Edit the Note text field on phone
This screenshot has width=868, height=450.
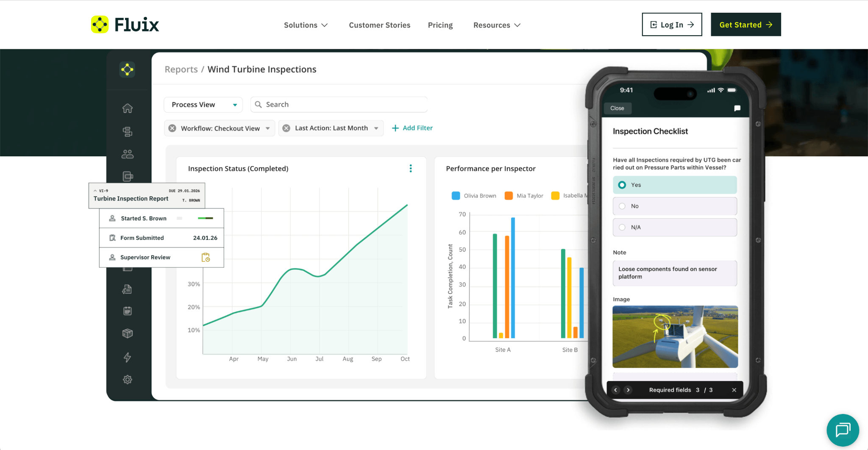point(675,273)
